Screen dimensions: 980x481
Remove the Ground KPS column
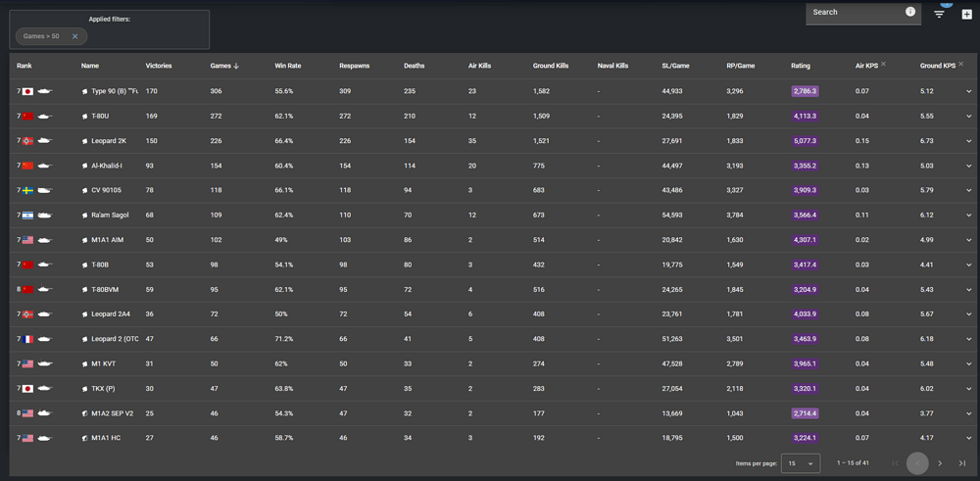[x=960, y=65]
